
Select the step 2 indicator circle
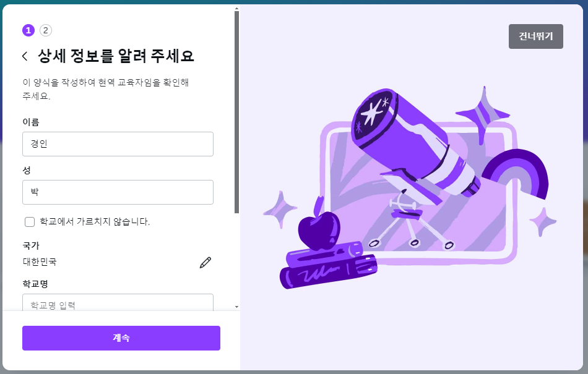coord(46,30)
